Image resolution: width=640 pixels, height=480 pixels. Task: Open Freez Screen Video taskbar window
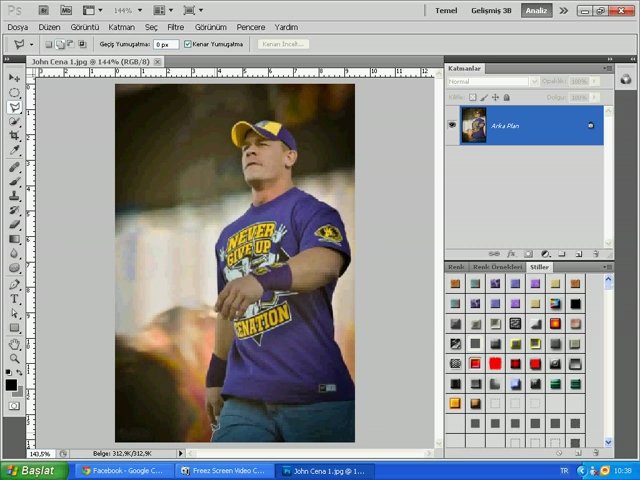(224, 471)
